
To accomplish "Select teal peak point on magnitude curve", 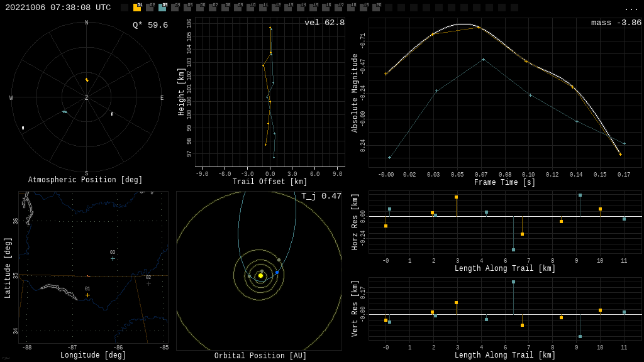I will point(483,59).
